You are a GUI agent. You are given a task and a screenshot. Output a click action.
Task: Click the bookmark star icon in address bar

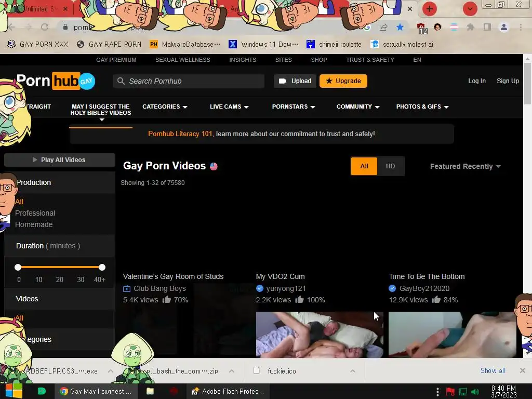tap(400, 27)
